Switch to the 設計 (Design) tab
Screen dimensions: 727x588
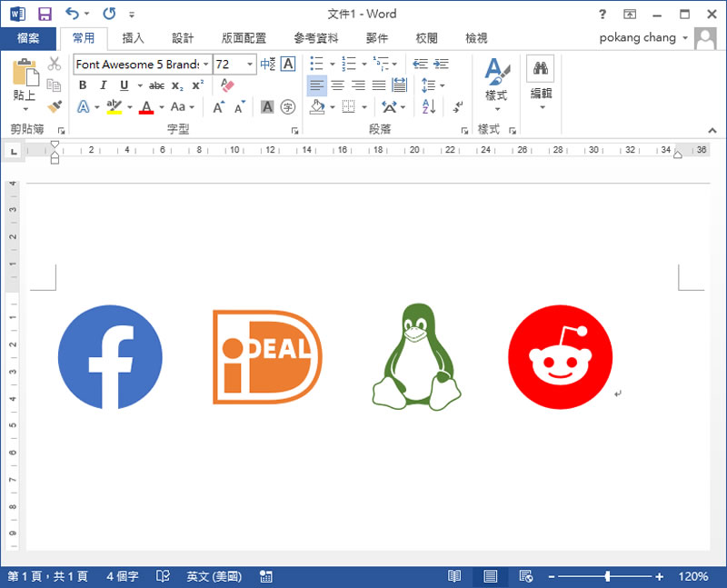point(183,38)
